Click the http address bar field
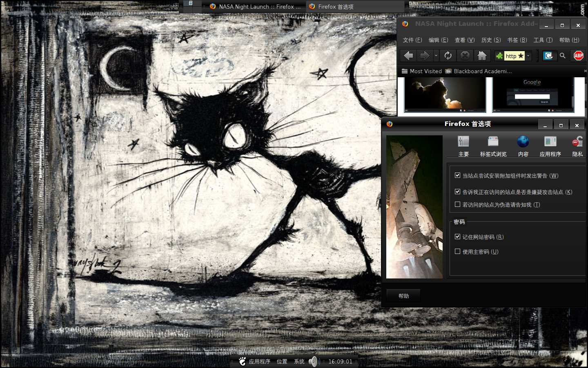Viewport: 588px width, 368px height. point(511,56)
